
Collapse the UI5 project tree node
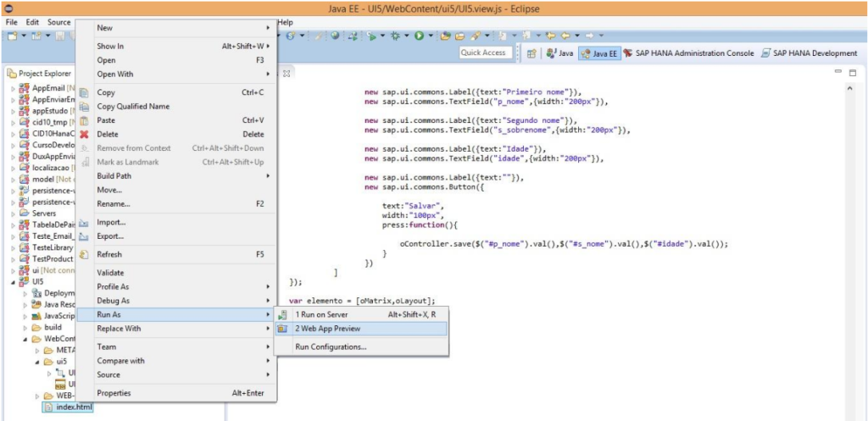click(x=13, y=282)
